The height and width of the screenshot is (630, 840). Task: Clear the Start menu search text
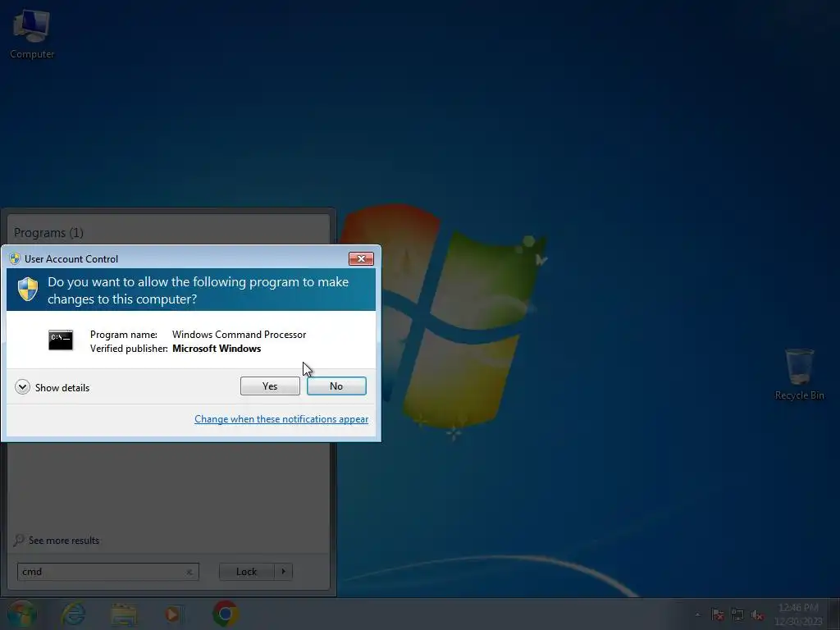click(189, 572)
